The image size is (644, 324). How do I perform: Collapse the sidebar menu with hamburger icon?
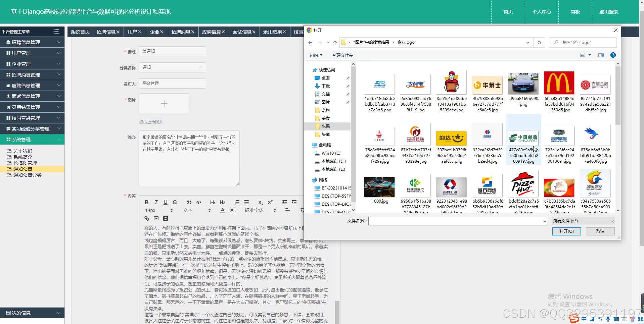click(x=56, y=32)
